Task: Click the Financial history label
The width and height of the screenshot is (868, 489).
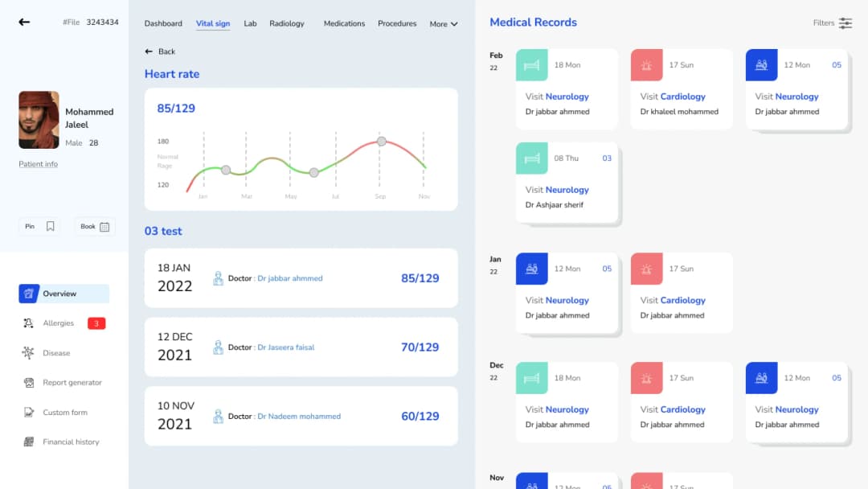Action: pyautogui.click(x=71, y=442)
